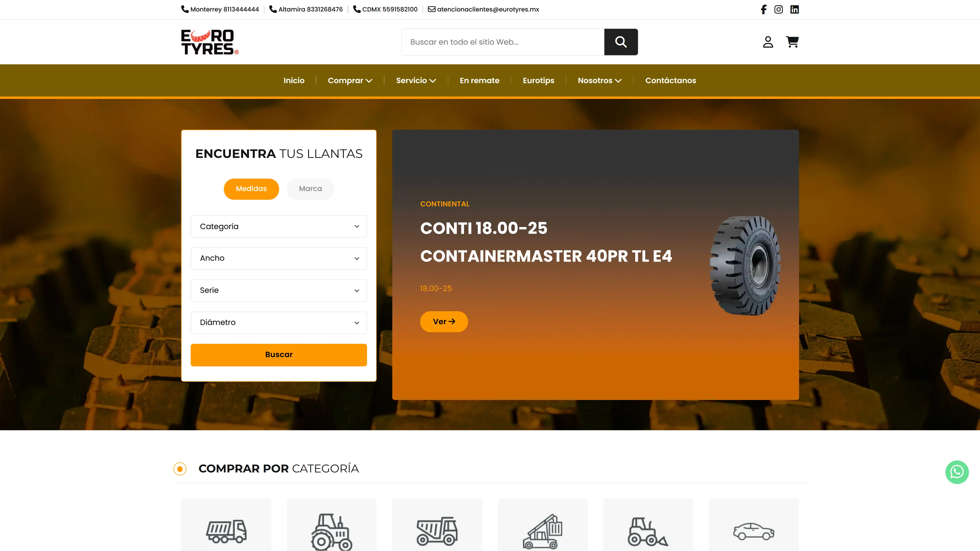
Task: Call the CDMX 5591582100 number
Action: (390, 9)
